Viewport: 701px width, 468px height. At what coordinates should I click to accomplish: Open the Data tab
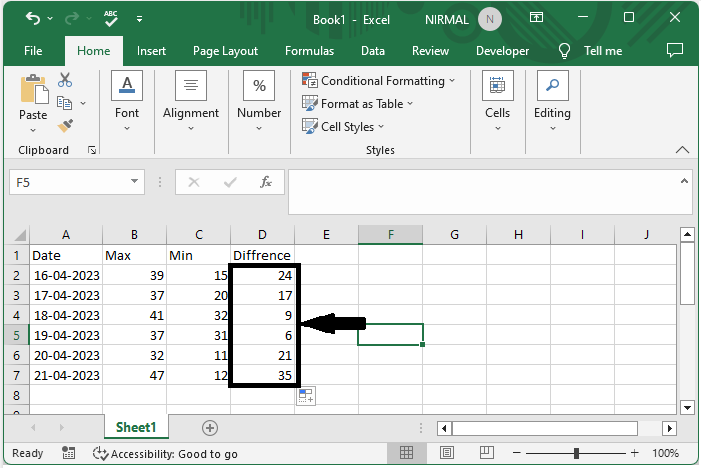point(373,51)
